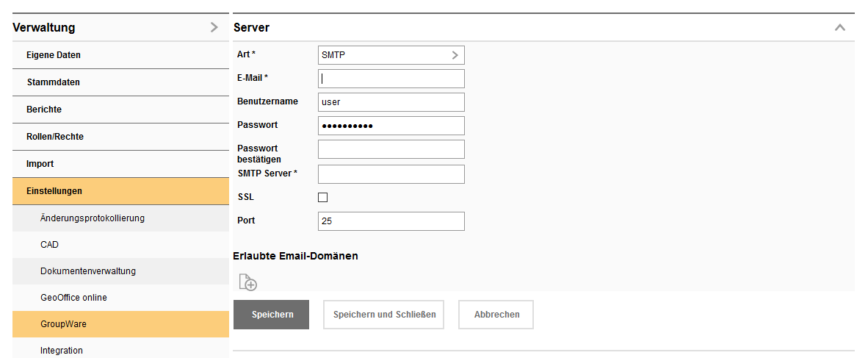Open the Änderungsprotokollierung settings

coord(93,218)
